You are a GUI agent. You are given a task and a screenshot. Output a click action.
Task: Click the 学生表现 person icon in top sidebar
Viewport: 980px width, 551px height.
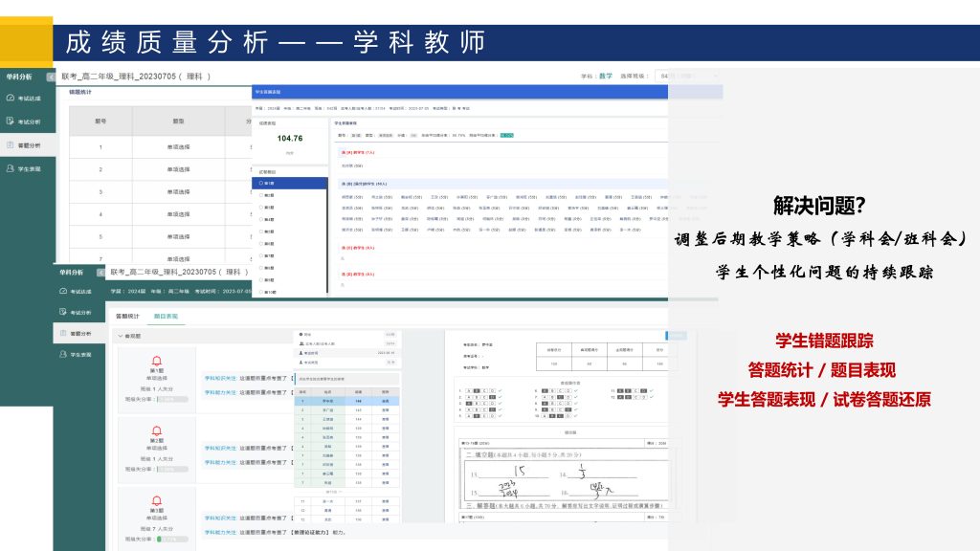(11, 167)
